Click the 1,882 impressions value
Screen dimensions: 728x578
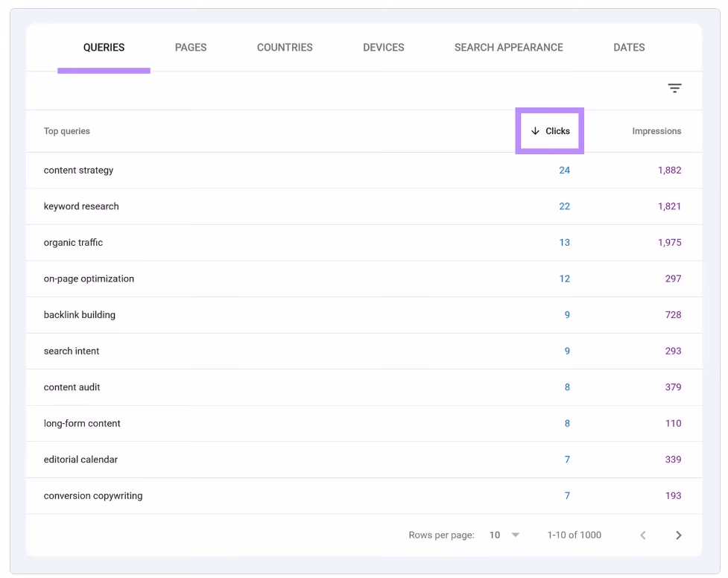coord(669,171)
